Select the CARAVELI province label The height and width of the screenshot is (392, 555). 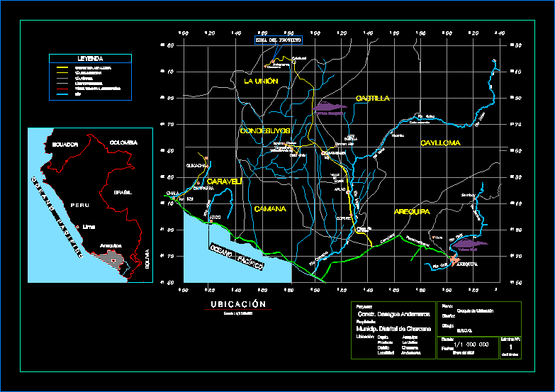(224, 181)
